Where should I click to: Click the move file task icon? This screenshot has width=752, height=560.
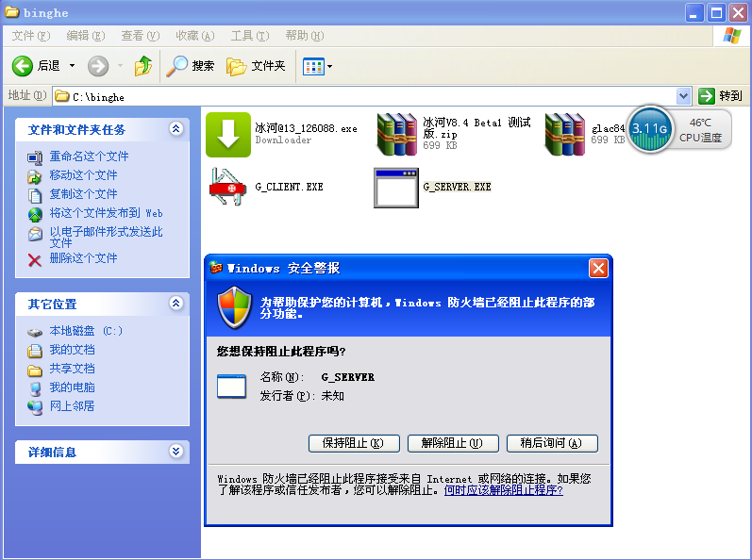tap(35, 176)
